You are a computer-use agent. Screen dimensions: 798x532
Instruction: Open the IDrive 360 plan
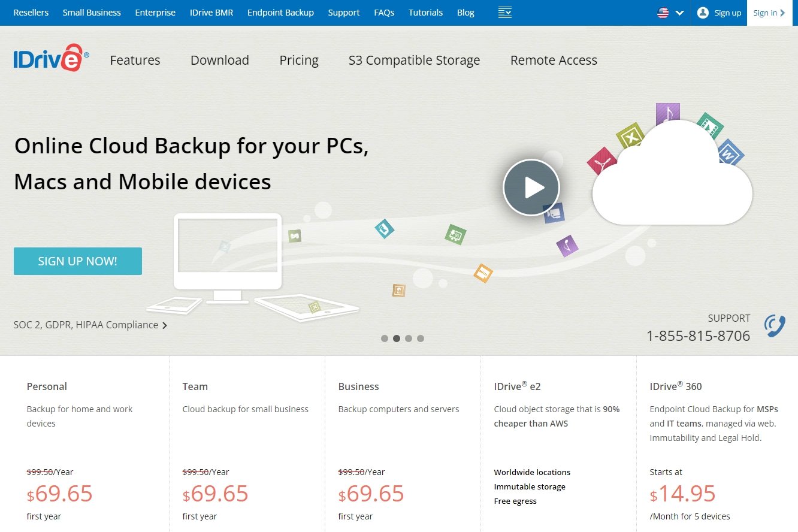click(676, 386)
